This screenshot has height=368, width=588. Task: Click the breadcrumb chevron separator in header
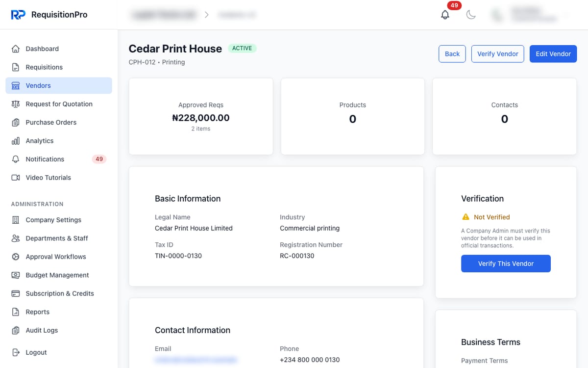(x=207, y=15)
